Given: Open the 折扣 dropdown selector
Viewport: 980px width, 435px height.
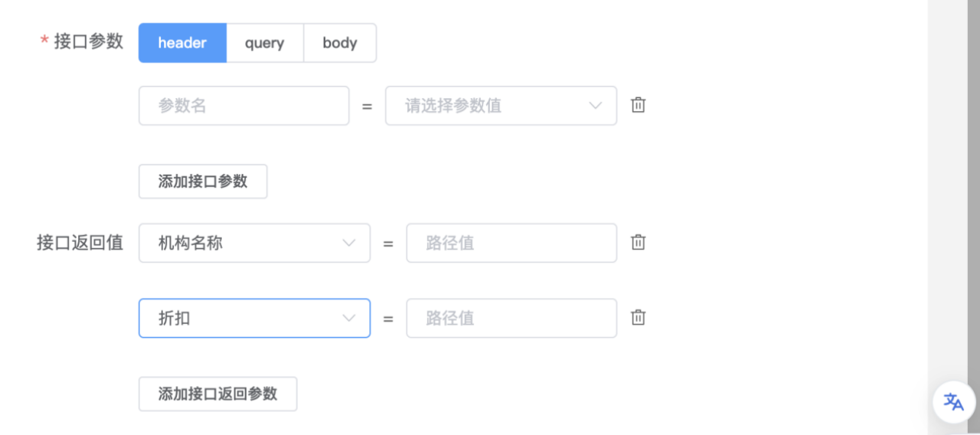Looking at the screenshot, I should (x=254, y=318).
